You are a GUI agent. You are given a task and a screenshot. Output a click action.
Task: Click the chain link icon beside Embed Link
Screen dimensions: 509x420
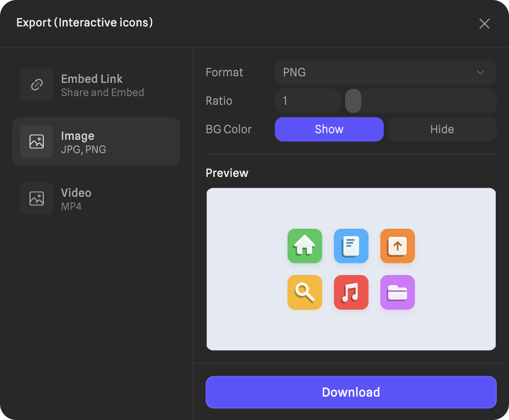(x=37, y=84)
